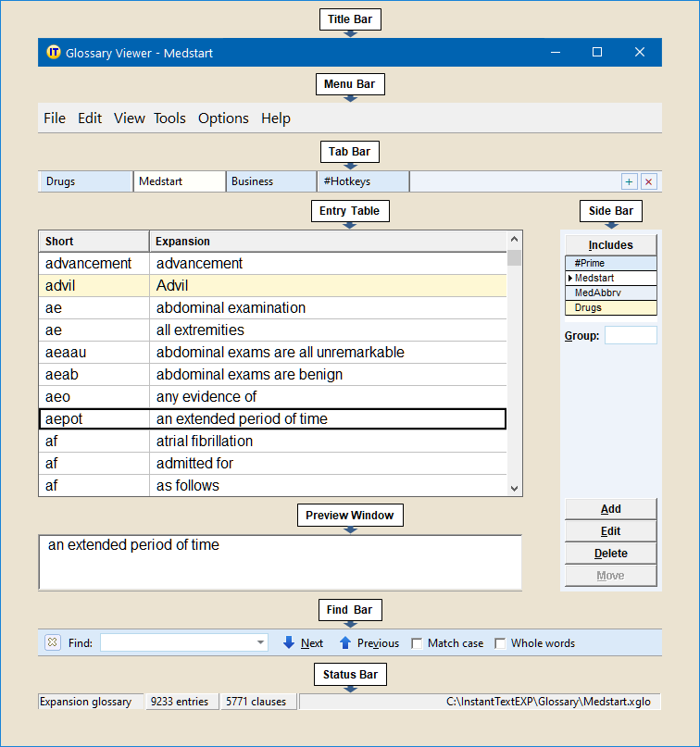Click '9233 entries' in the status bar
The height and width of the screenshot is (747, 700).
(x=181, y=702)
